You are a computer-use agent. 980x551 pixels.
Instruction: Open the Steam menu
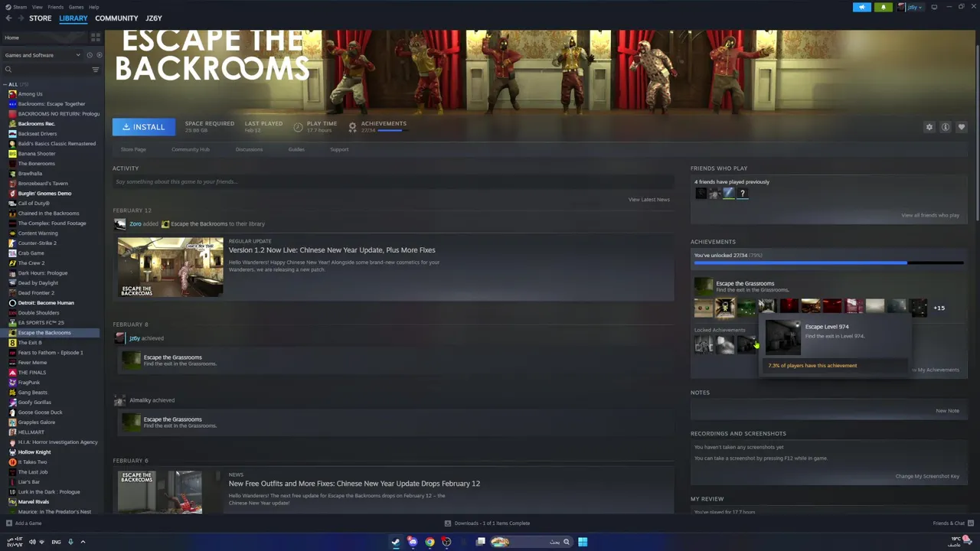point(19,7)
